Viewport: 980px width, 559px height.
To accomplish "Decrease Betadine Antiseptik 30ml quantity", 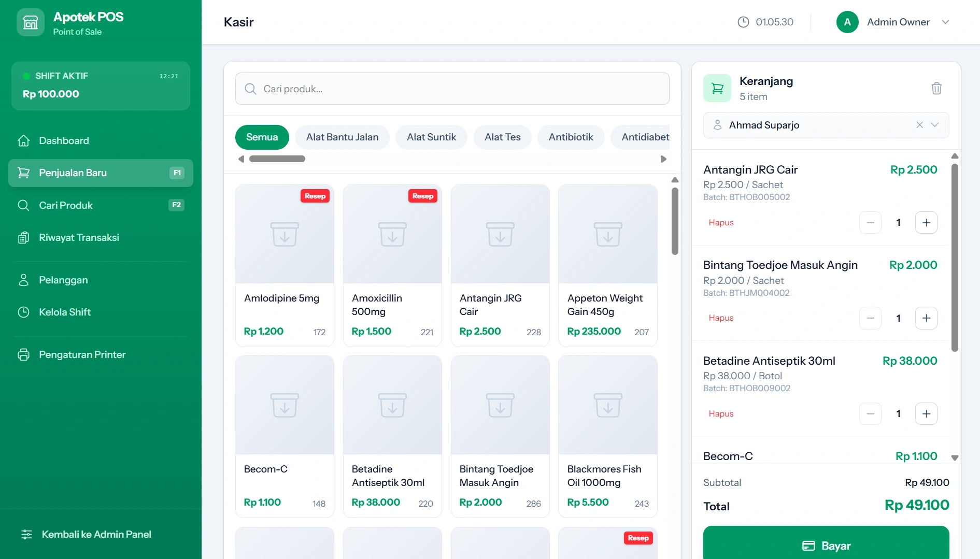I will pyautogui.click(x=870, y=413).
